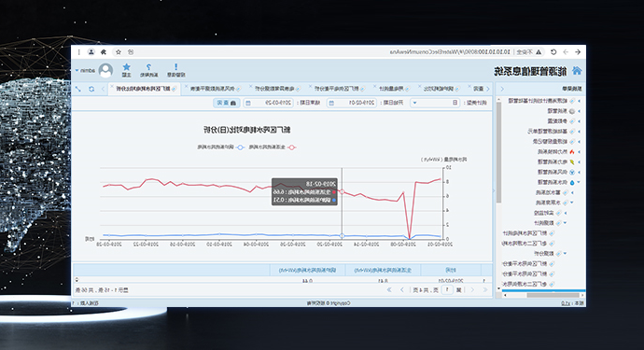Screen dimensions: 644x350
Task: Click the fullscreen diagonal arrows icon in tab bar
Action: click(78, 89)
